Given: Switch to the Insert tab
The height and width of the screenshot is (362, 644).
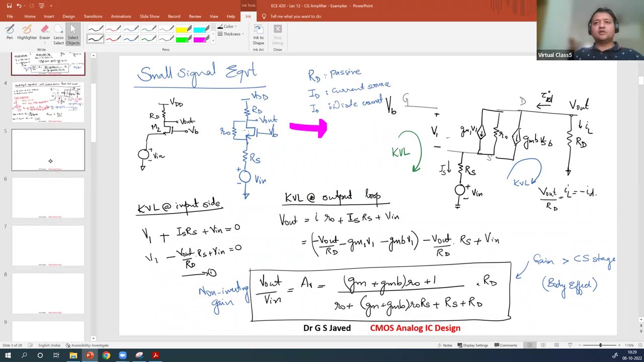Looking at the screenshot, I should pyautogui.click(x=49, y=16).
